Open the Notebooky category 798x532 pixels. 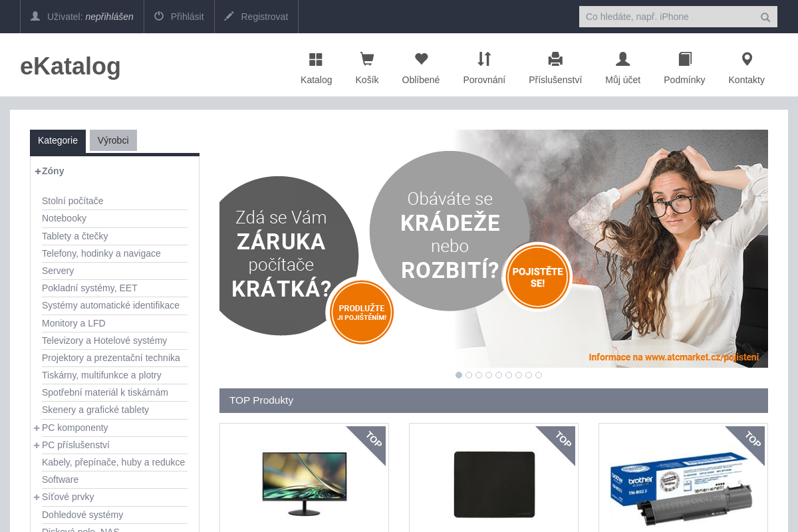coord(64,218)
